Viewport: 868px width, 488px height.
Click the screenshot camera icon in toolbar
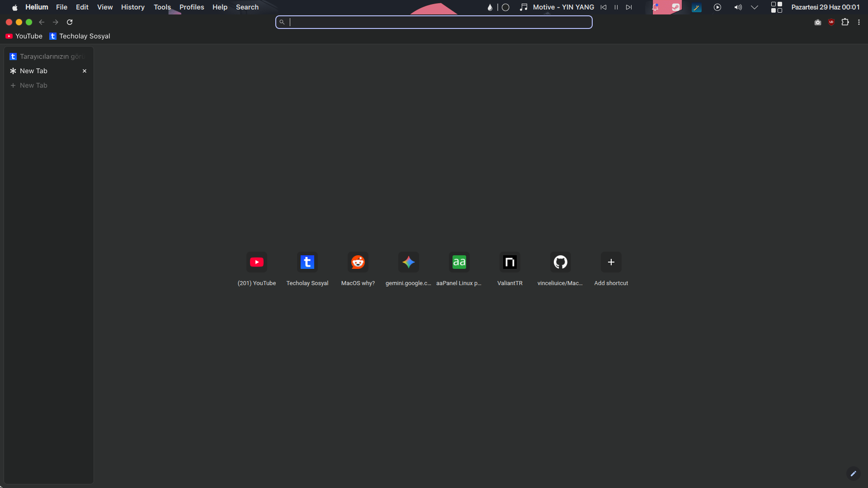[818, 22]
